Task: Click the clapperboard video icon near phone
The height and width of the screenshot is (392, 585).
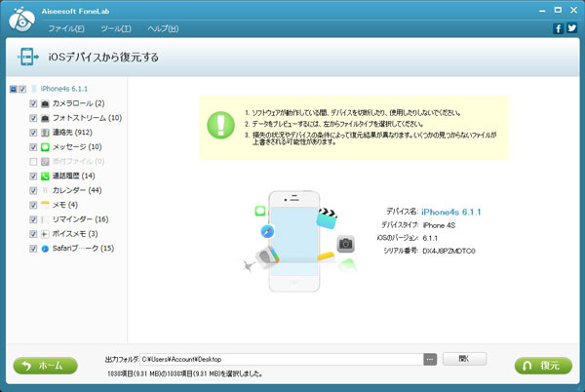Action: tap(327, 218)
